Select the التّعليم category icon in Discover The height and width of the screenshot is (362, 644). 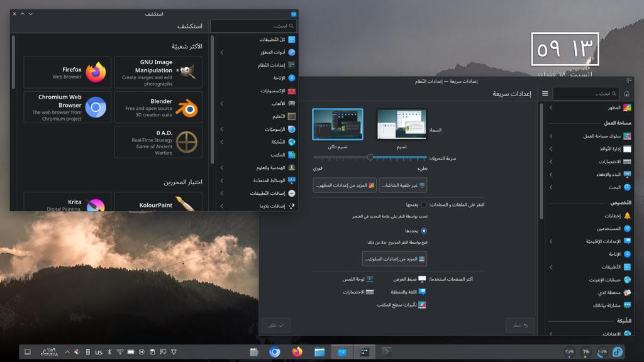click(292, 116)
